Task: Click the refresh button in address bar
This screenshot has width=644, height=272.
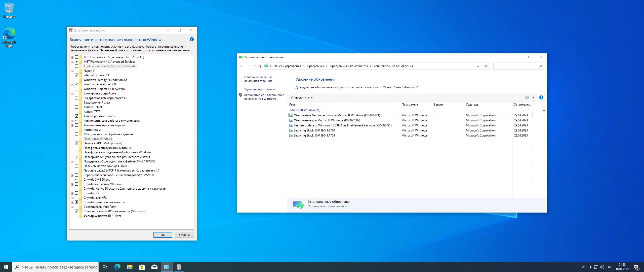Action: point(486,66)
